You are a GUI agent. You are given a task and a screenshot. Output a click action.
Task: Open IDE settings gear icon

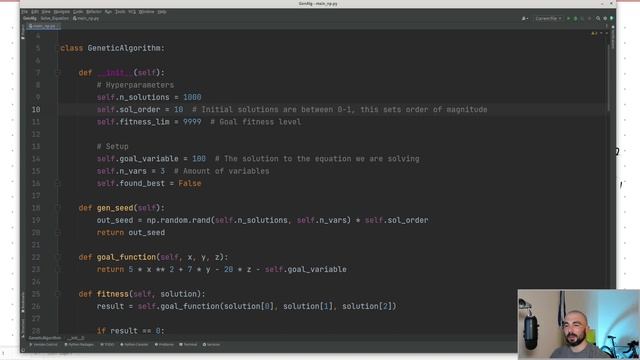point(605,18)
